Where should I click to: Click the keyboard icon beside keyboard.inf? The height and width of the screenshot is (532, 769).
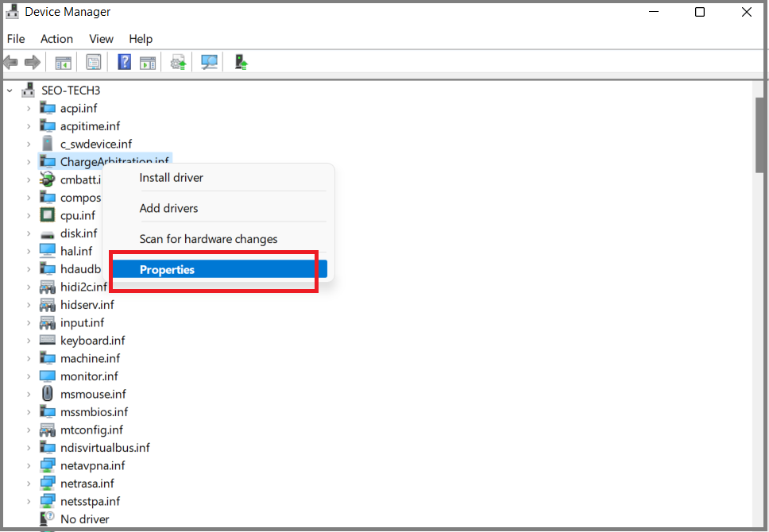tap(48, 339)
